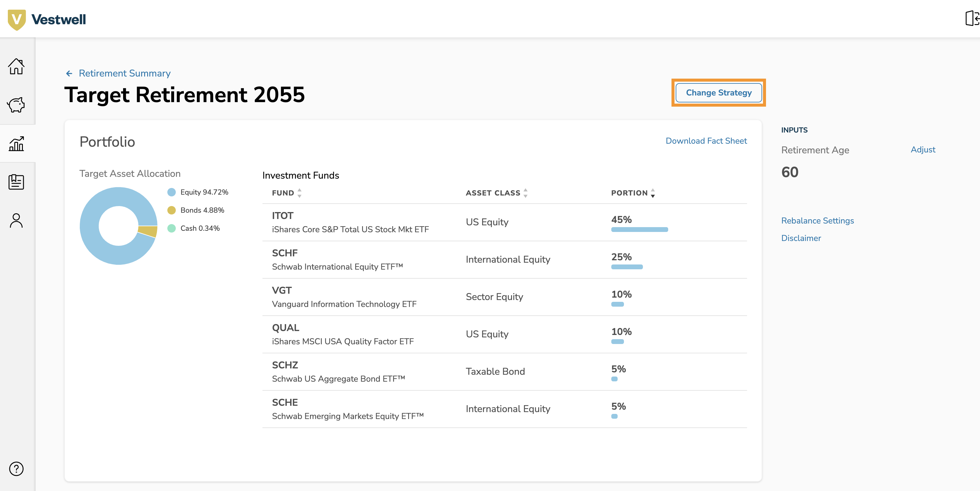This screenshot has width=980, height=491.
Task: Open the statements document icon in sidebar
Action: 17,182
